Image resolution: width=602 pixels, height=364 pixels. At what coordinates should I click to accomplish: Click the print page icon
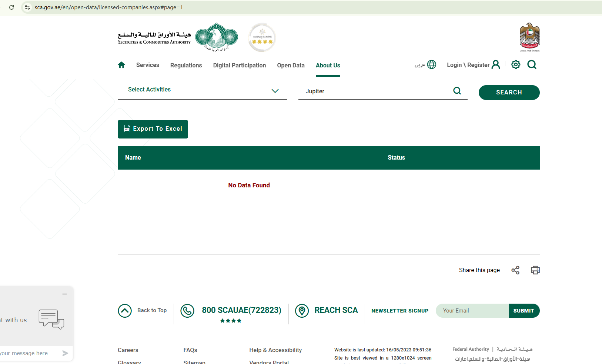(x=535, y=270)
